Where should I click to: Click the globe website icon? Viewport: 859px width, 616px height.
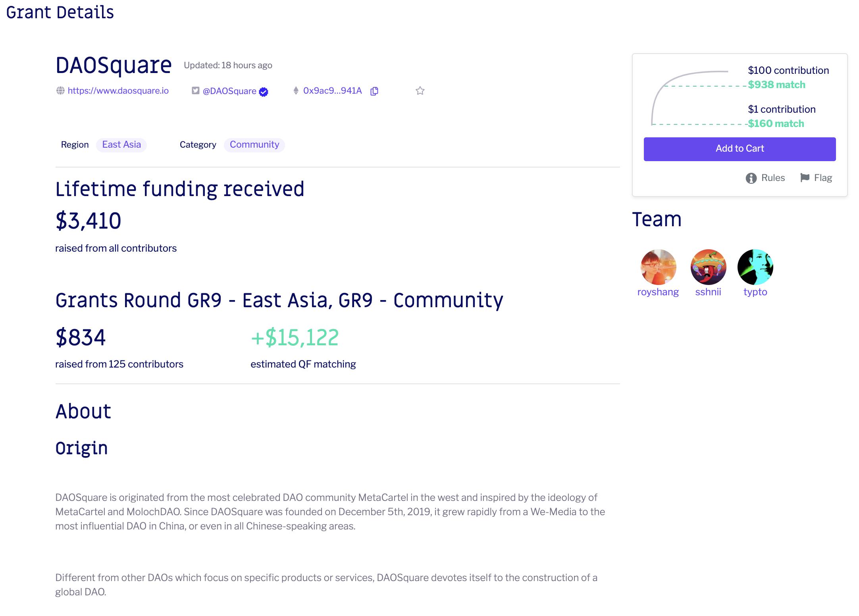point(60,90)
